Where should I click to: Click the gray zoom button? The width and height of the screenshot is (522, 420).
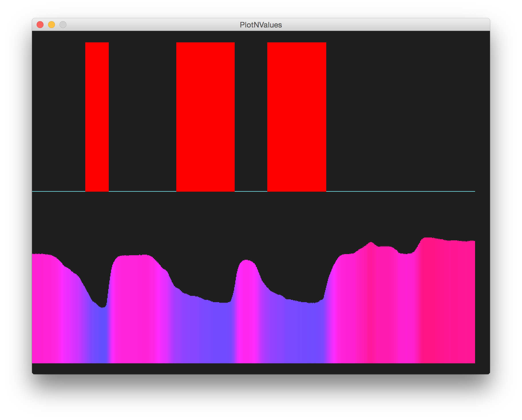coord(63,25)
